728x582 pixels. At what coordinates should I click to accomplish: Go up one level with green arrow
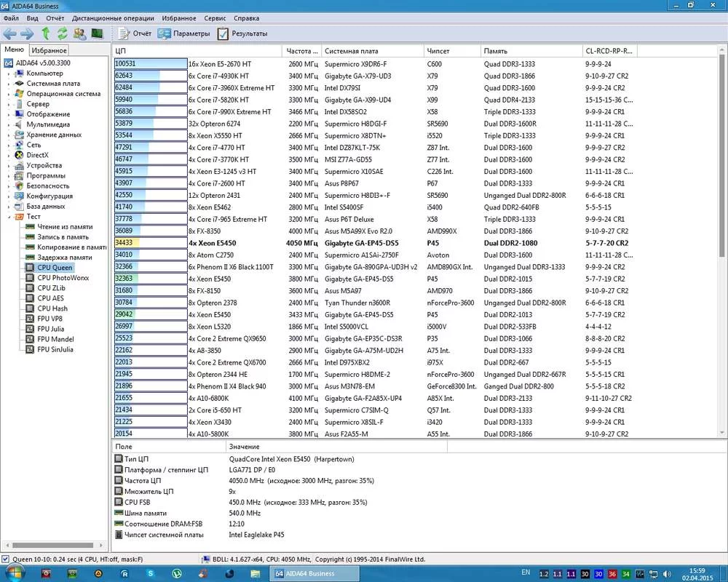(x=45, y=33)
